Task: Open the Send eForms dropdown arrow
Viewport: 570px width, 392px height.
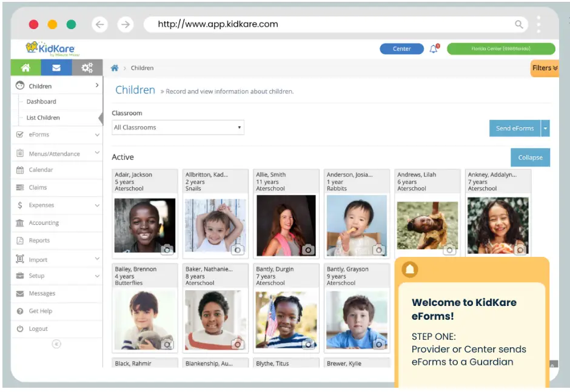Action: [x=545, y=128]
